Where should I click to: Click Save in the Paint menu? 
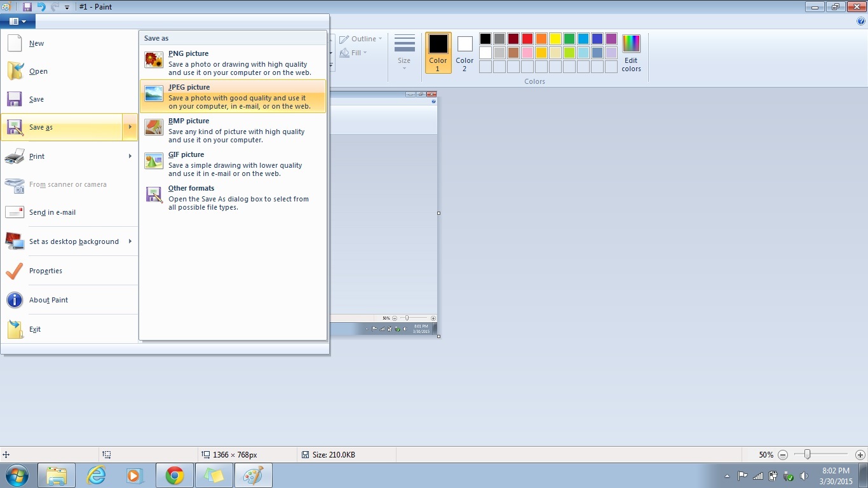pos(70,100)
